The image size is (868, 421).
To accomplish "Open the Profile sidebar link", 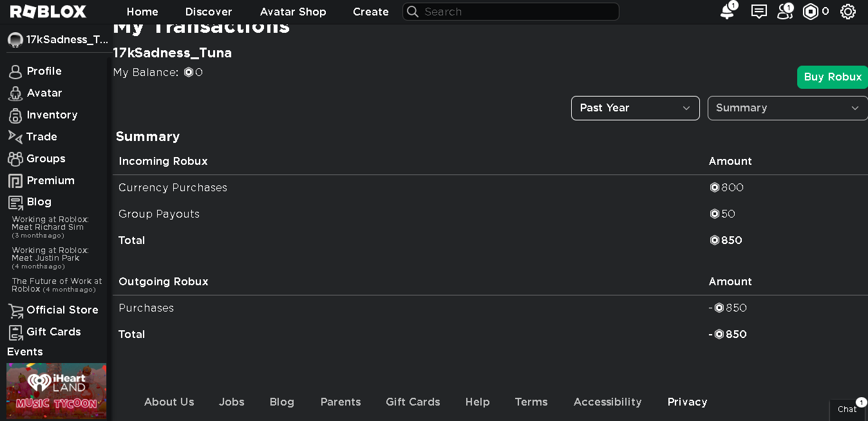I will [44, 71].
